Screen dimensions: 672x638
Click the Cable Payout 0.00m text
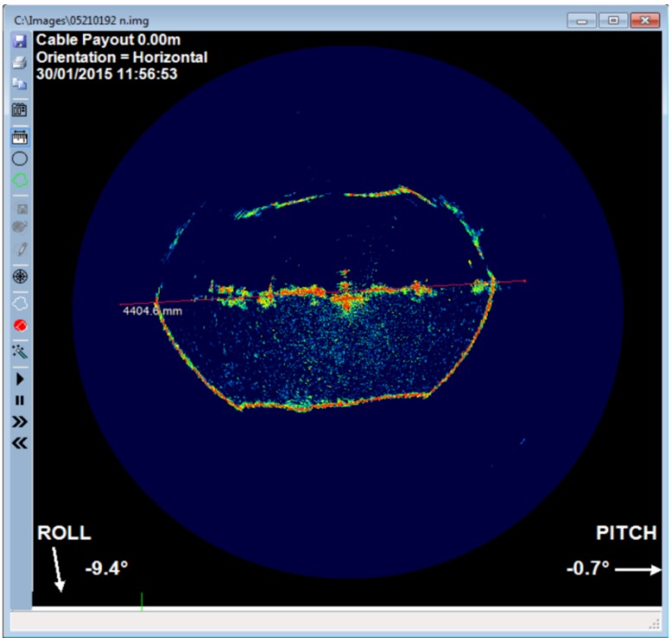(108, 40)
